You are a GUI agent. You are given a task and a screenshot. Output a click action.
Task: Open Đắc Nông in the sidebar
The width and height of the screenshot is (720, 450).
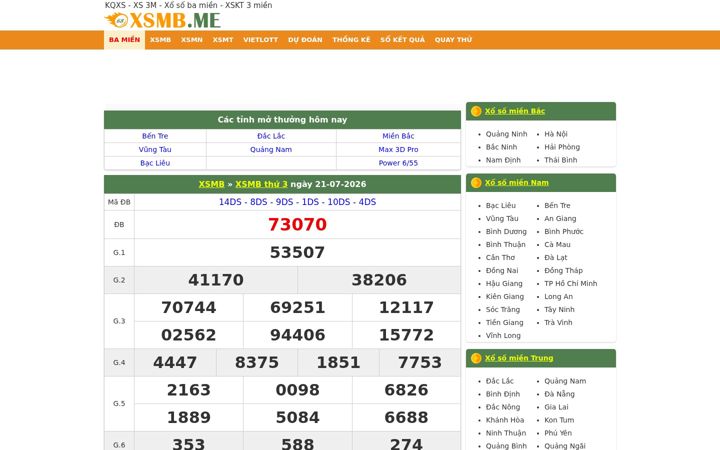point(503,407)
